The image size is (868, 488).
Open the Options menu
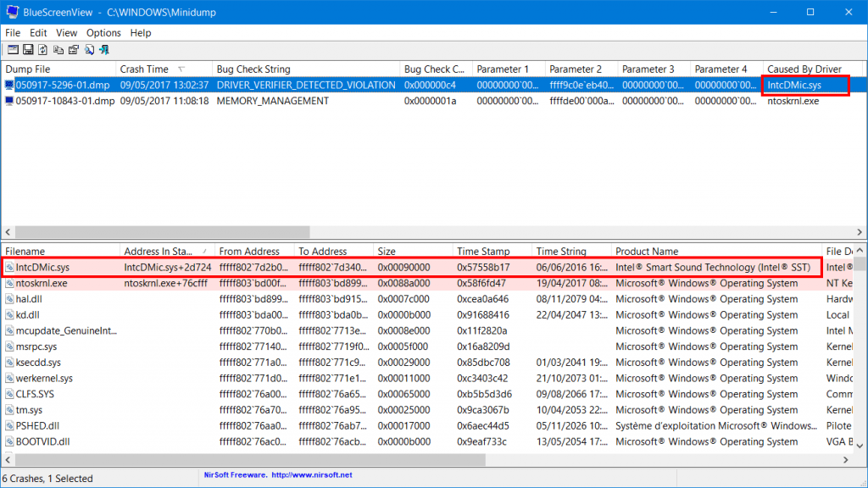point(103,33)
